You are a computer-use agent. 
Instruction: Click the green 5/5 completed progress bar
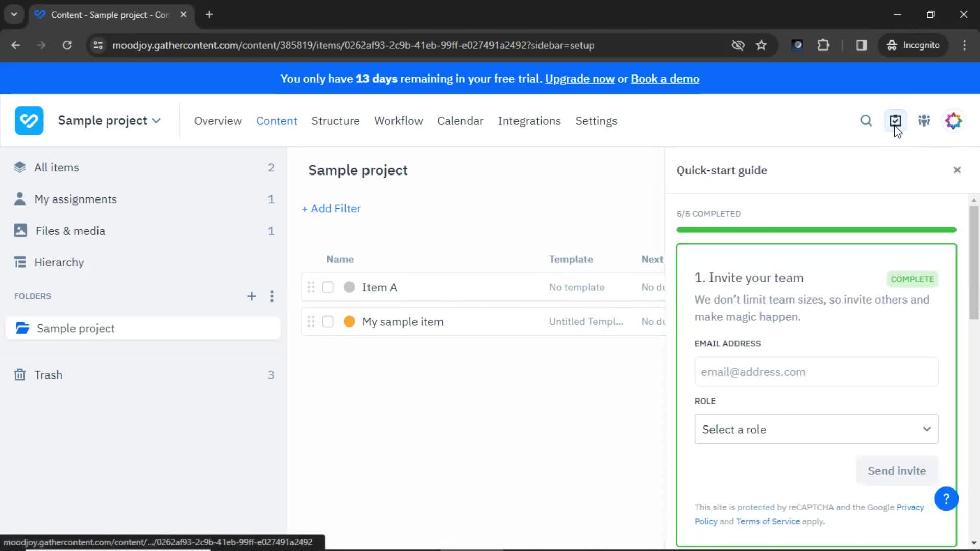coord(816,230)
